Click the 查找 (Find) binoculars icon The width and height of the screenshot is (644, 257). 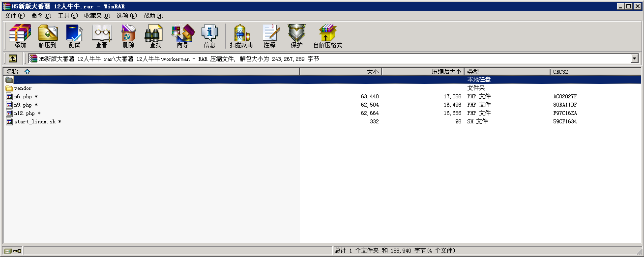pos(155,36)
